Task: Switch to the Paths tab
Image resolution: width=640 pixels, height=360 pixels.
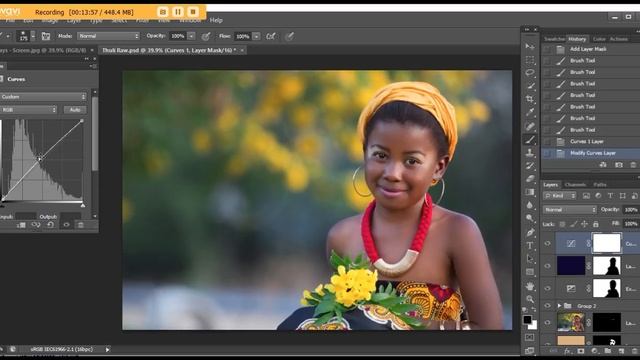Action: tap(600, 185)
